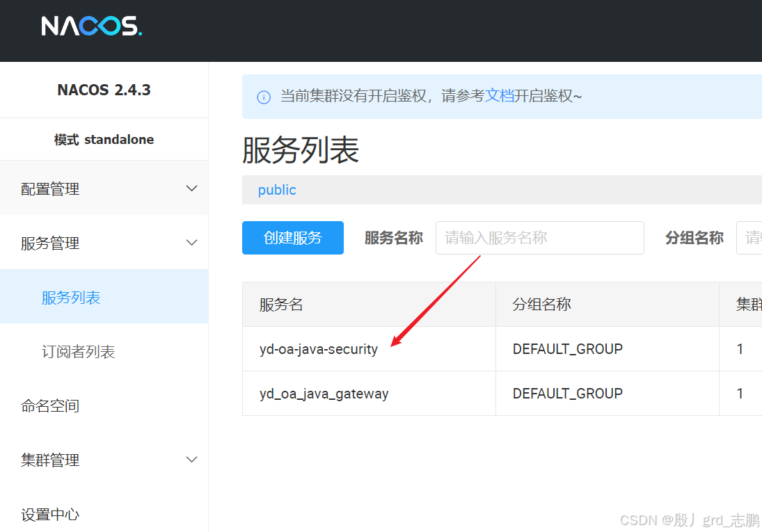Click DEFAULT_GROUP in yd_oa_java_gateway row
Image resolution: width=762 pixels, height=532 pixels.
[x=568, y=393]
